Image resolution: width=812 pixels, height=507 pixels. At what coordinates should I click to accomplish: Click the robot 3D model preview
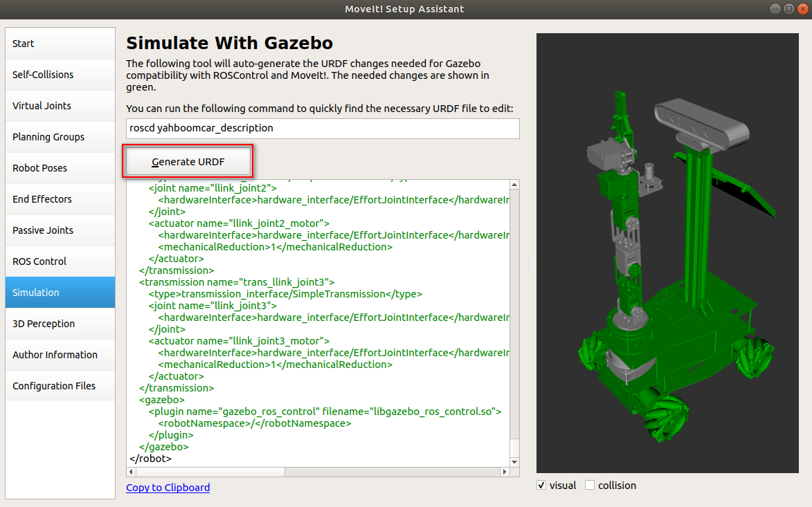coord(667,253)
